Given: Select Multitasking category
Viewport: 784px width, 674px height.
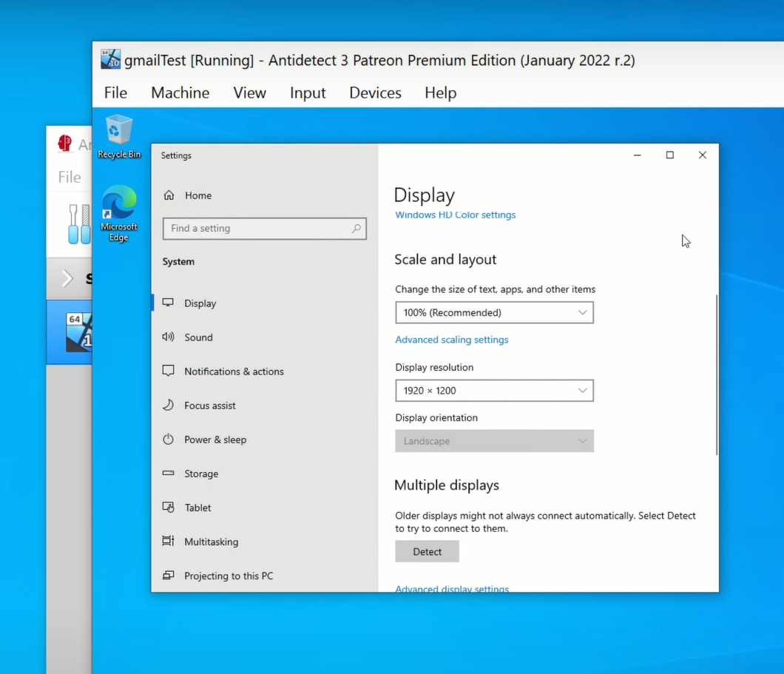Looking at the screenshot, I should pos(264,541).
